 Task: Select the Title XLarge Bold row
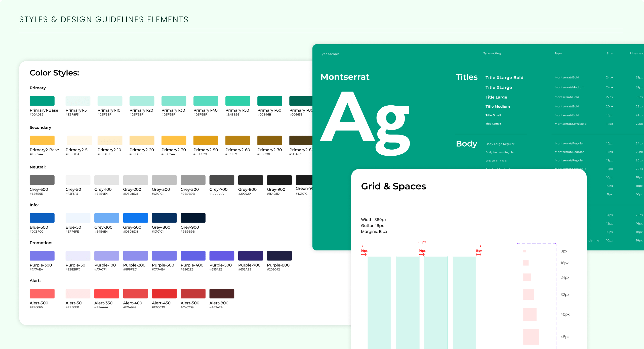coord(504,77)
